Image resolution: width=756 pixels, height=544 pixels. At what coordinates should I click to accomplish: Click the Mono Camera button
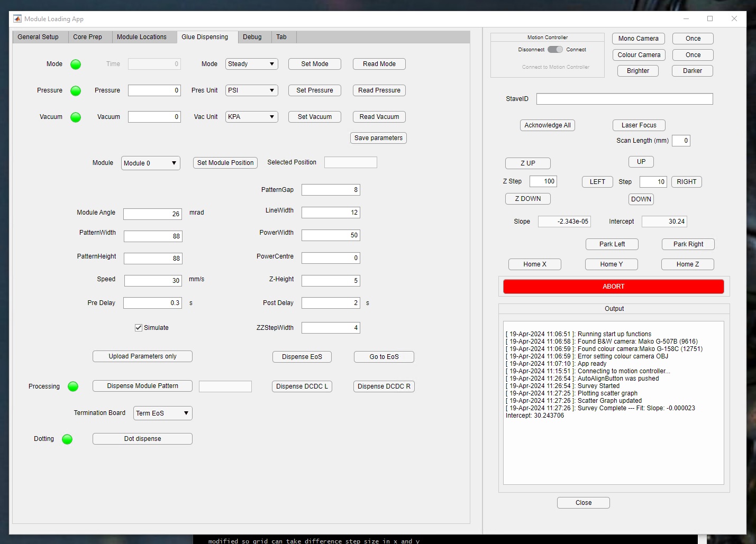coord(639,39)
